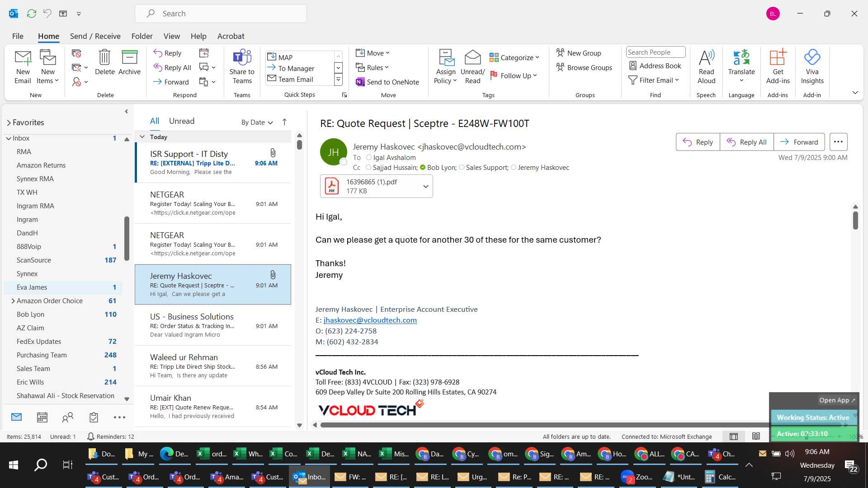
Task: Open more actions ellipsis in reading pane
Action: click(838, 142)
